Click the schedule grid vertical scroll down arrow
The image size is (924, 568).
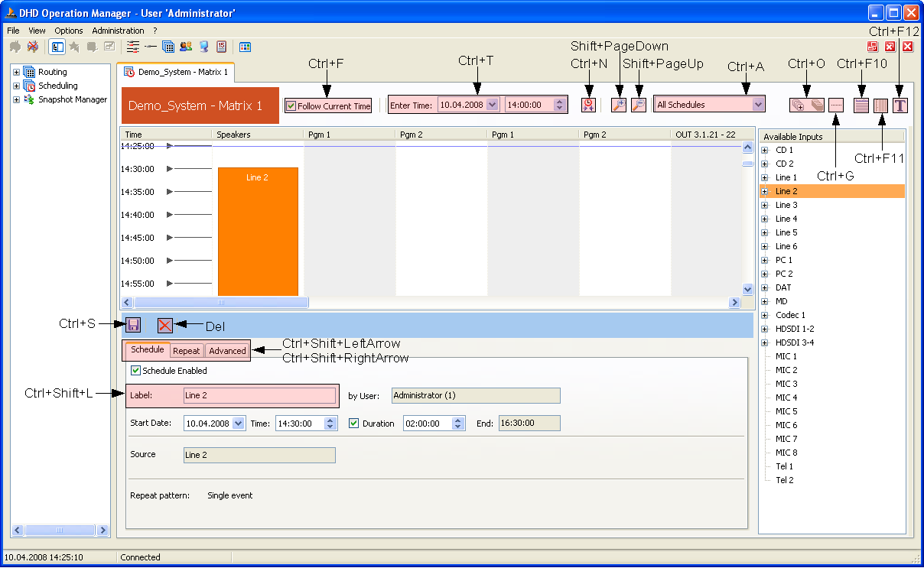pyautogui.click(x=748, y=290)
